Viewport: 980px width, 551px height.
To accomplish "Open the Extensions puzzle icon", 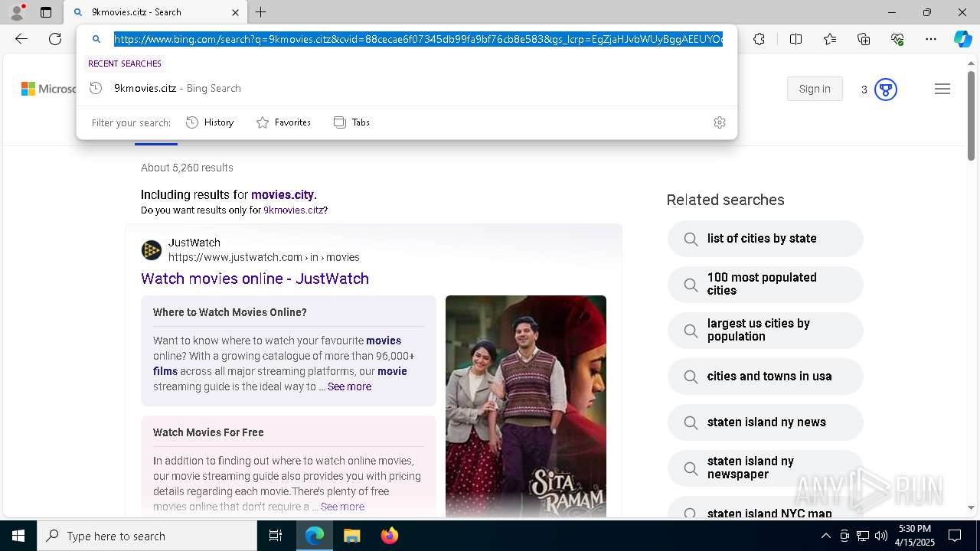I will pyautogui.click(x=759, y=39).
